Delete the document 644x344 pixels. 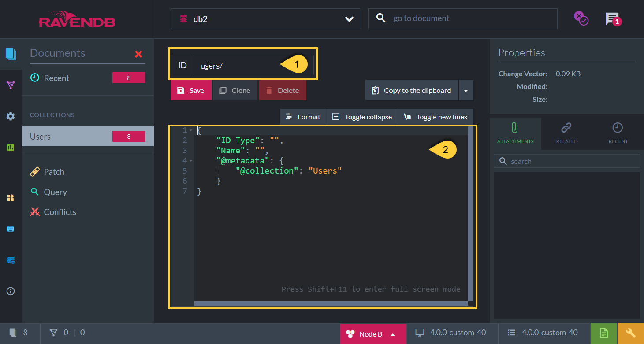283,90
